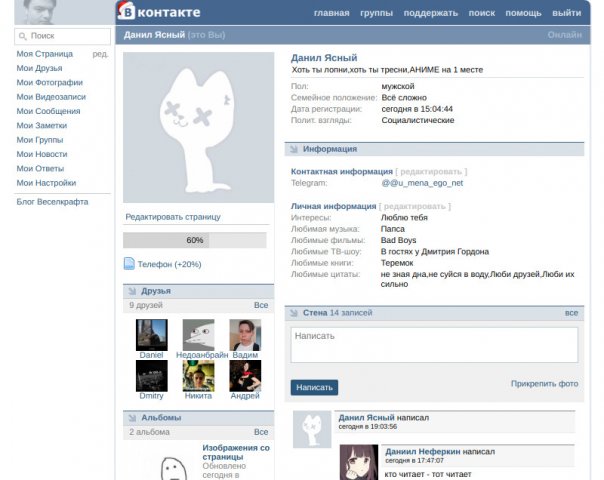Open Данил Ясный wall post author

(x=366, y=418)
